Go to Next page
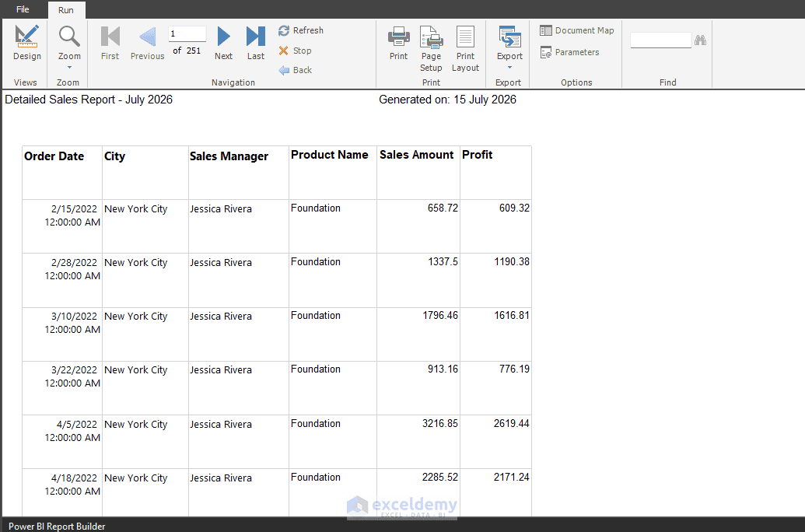 [x=223, y=43]
